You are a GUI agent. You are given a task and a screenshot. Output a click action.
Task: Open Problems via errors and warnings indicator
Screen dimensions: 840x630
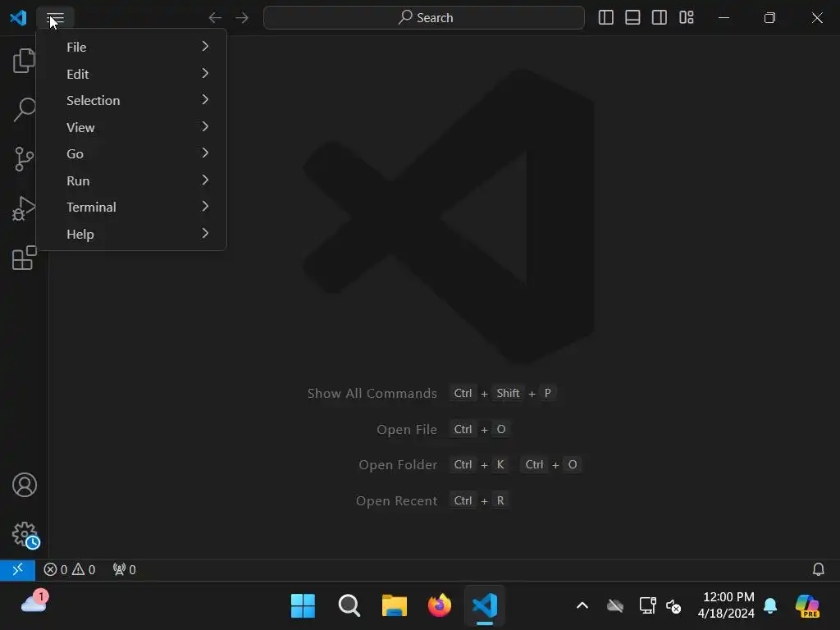69,569
